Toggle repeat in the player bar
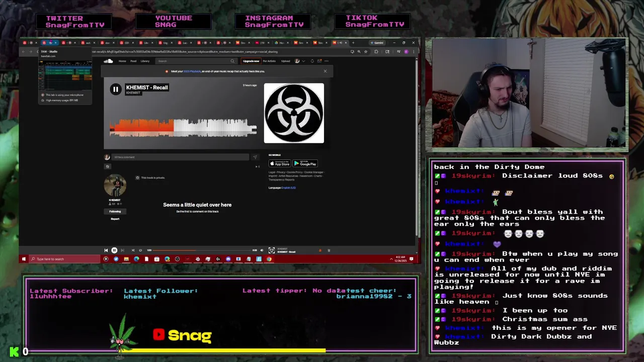Screen dimensions: 644x362 [x=140, y=250]
